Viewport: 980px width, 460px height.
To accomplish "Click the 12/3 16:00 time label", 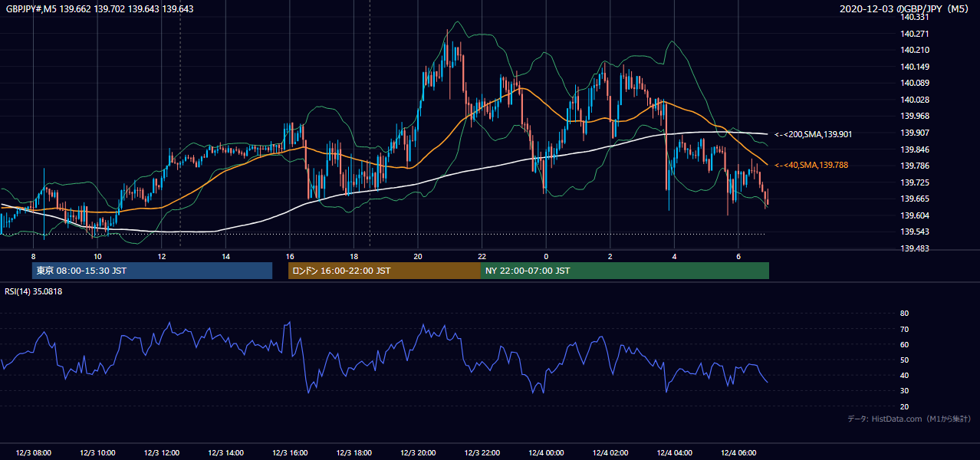I will click(x=290, y=453).
